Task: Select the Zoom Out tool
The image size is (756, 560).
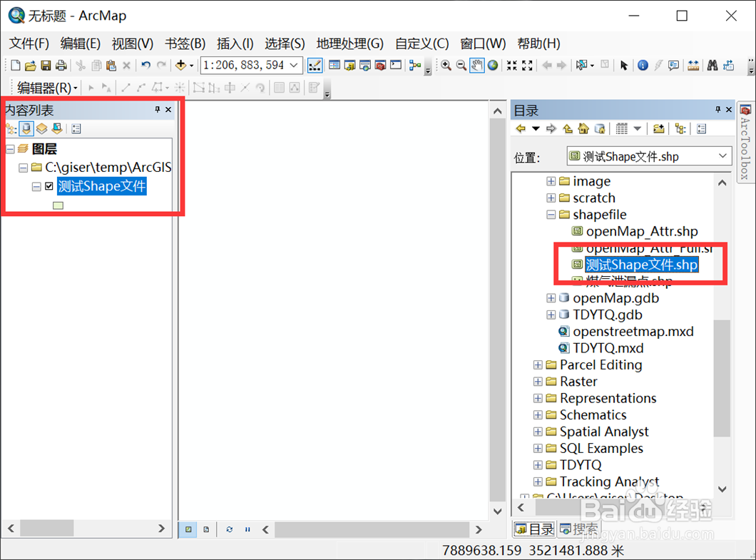Action: pos(461,65)
